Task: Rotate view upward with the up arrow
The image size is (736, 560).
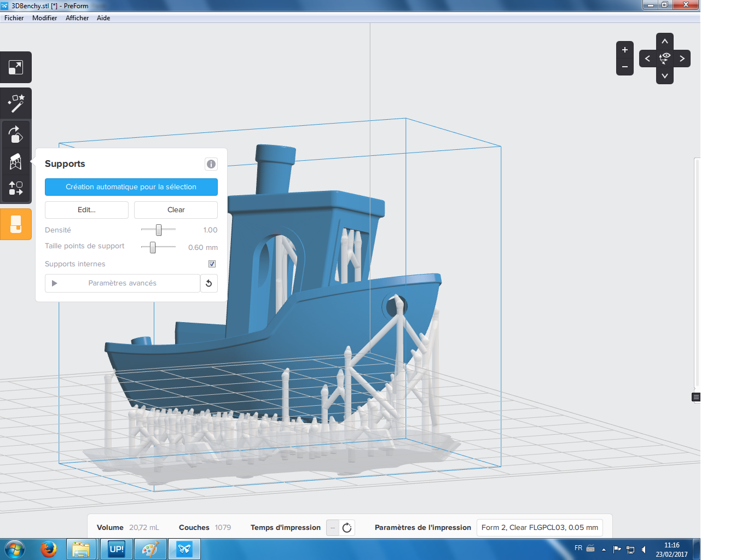Action: pyautogui.click(x=665, y=42)
